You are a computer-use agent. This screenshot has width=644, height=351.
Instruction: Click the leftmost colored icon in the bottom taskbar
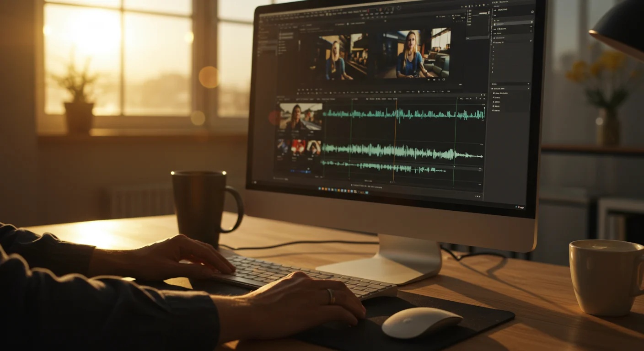pos(320,188)
